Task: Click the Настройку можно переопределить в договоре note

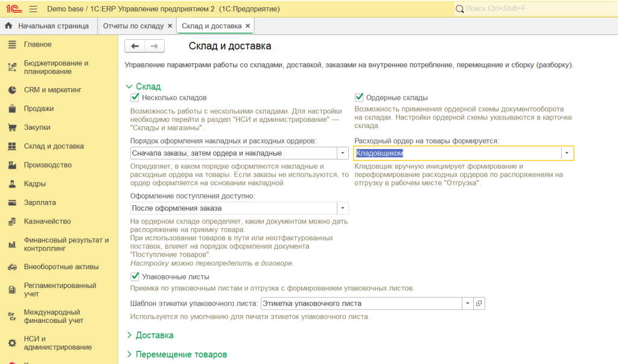Action: [x=212, y=263]
